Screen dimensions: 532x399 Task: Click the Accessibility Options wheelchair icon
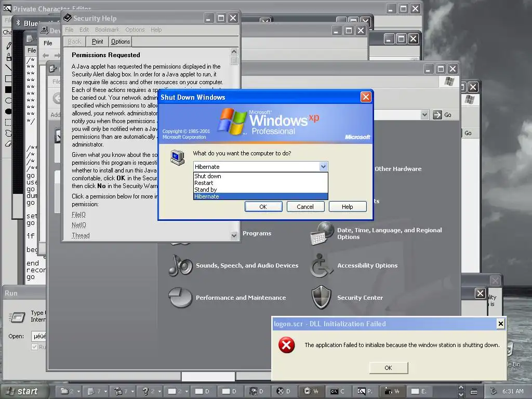click(x=321, y=265)
